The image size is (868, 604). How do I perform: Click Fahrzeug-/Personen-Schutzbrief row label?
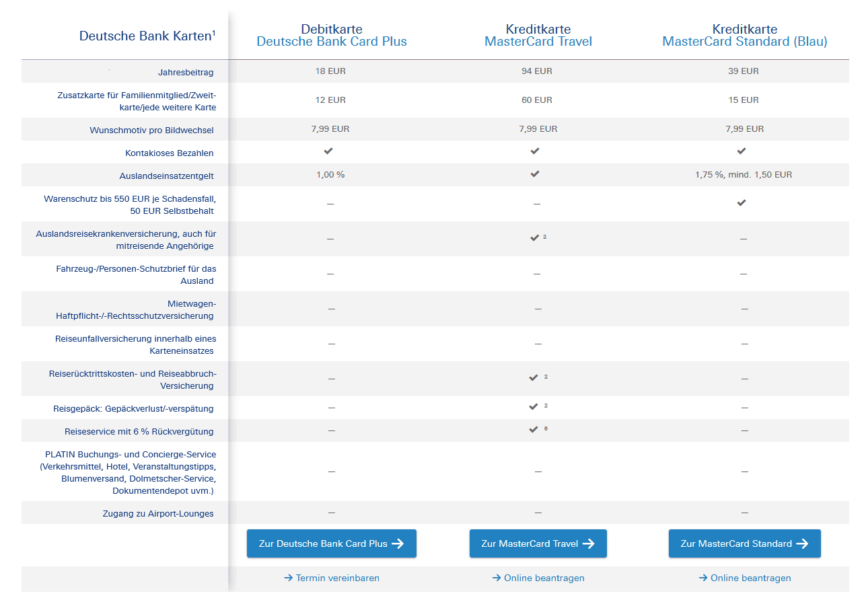[x=136, y=275]
